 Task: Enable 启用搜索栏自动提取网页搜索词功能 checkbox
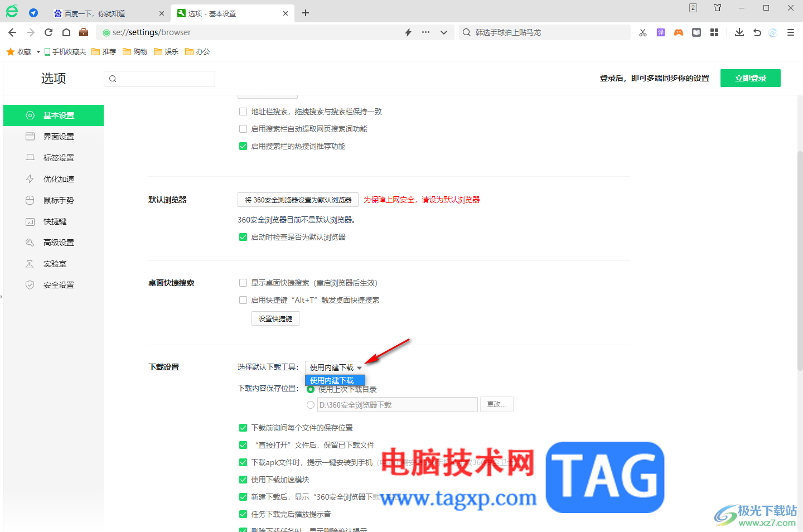pos(243,129)
